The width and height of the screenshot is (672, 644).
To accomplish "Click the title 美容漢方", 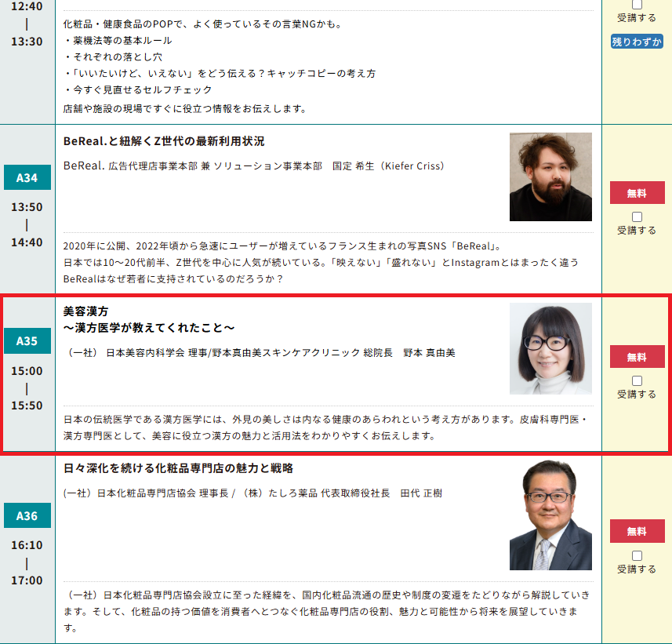I will click(x=85, y=311).
